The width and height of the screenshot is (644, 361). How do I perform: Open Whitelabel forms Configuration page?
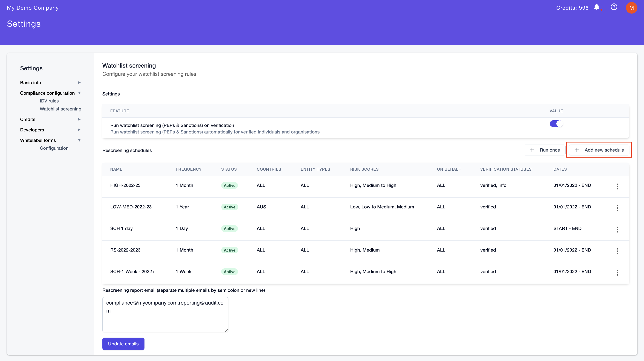click(x=54, y=148)
